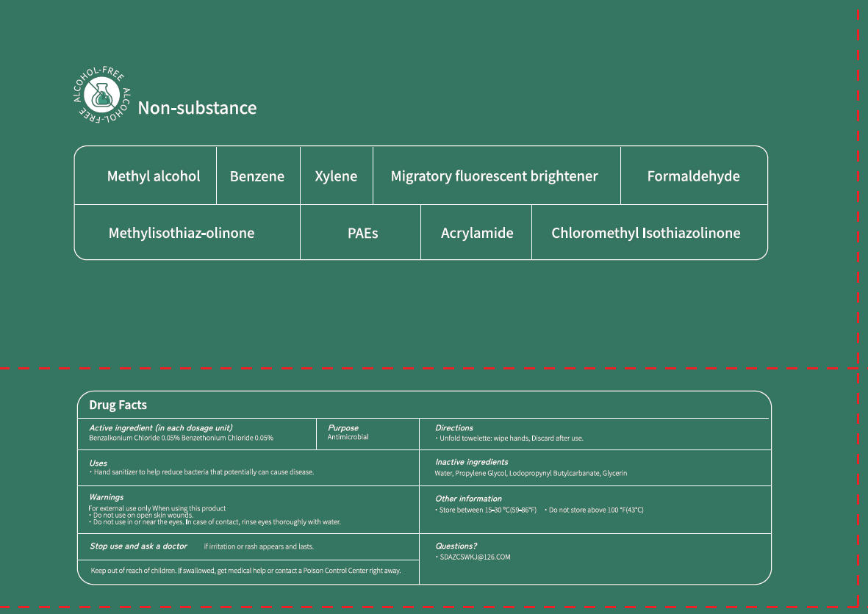Select the Benzene table cell
This screenshot has width=868, height=614.
[x=257, y=176]
